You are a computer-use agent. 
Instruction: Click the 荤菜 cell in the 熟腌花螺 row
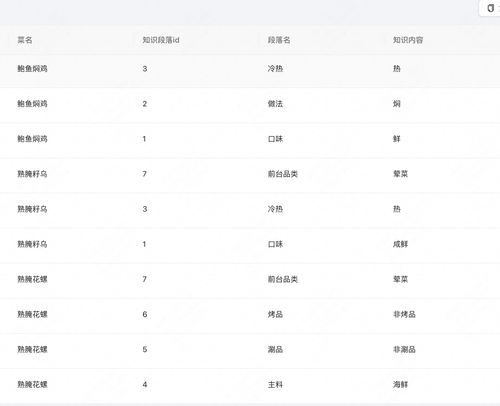click(400, 279)
